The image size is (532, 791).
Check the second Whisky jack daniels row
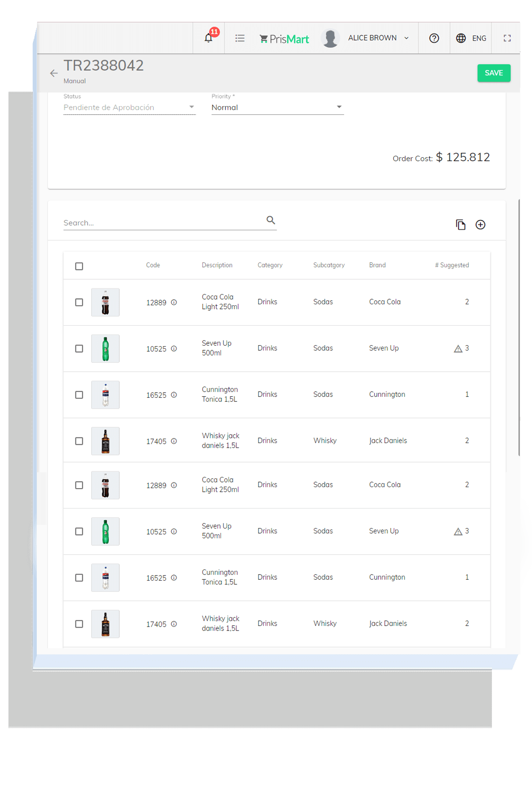tap(79, 624)
